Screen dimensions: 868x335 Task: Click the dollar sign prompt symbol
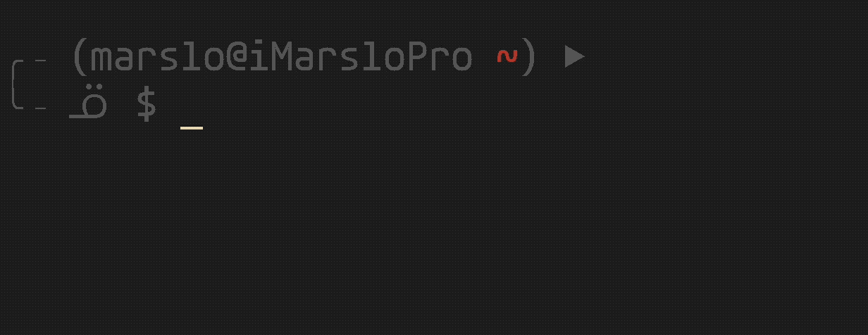[x=146, y=103]
